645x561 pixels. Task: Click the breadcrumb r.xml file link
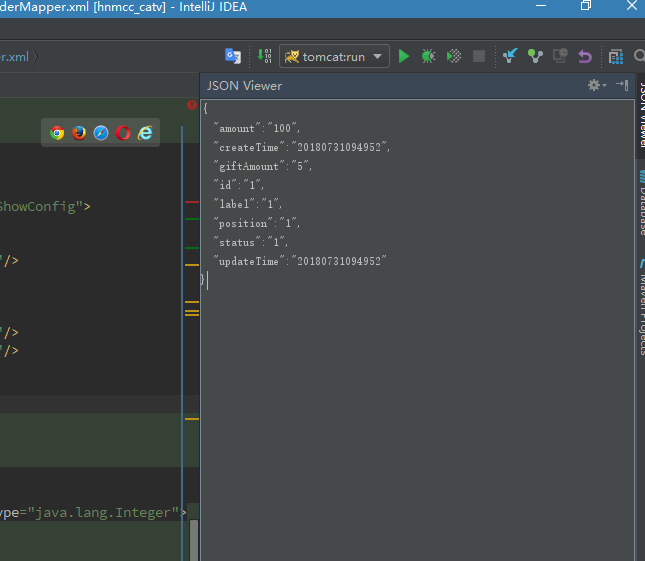pyautogui.click(x=14, y=56)
